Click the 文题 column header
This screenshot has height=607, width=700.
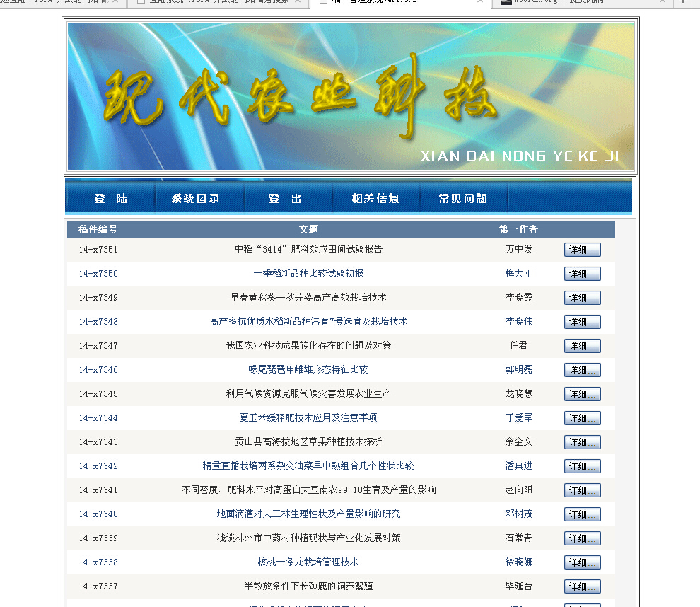click(308, 230)
